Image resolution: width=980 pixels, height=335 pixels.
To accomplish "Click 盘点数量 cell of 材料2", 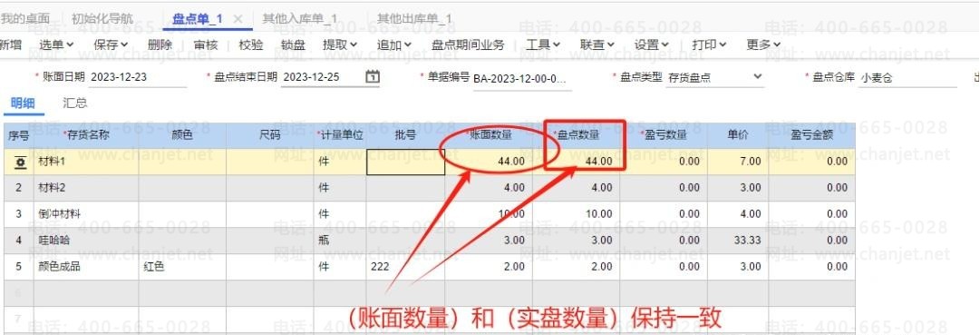I will coord(577,188).
